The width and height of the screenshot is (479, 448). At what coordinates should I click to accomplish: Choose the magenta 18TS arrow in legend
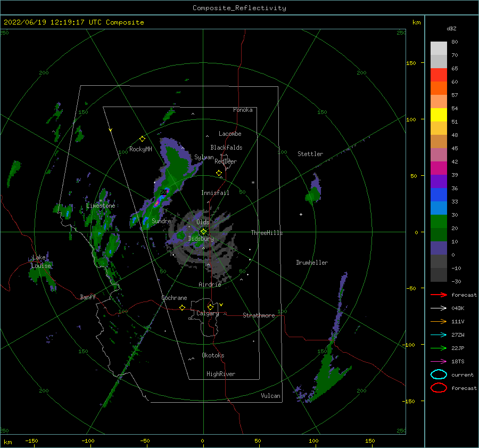click(x=439, y=362)
